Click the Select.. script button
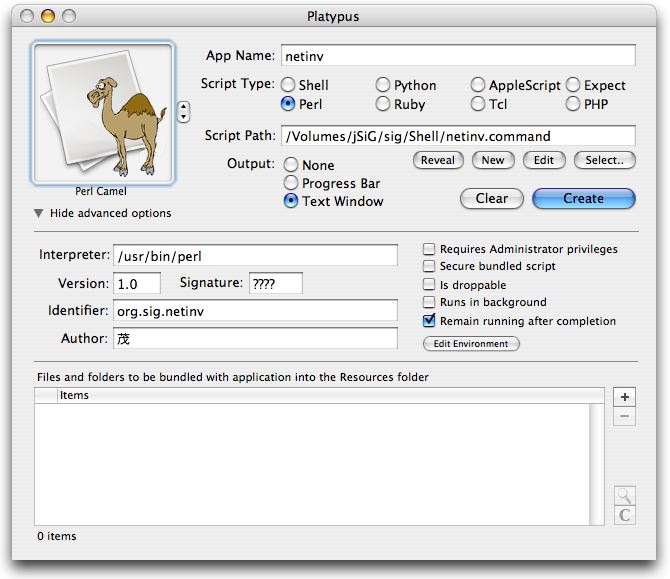 pyautogui.click(x=605, y=160)
